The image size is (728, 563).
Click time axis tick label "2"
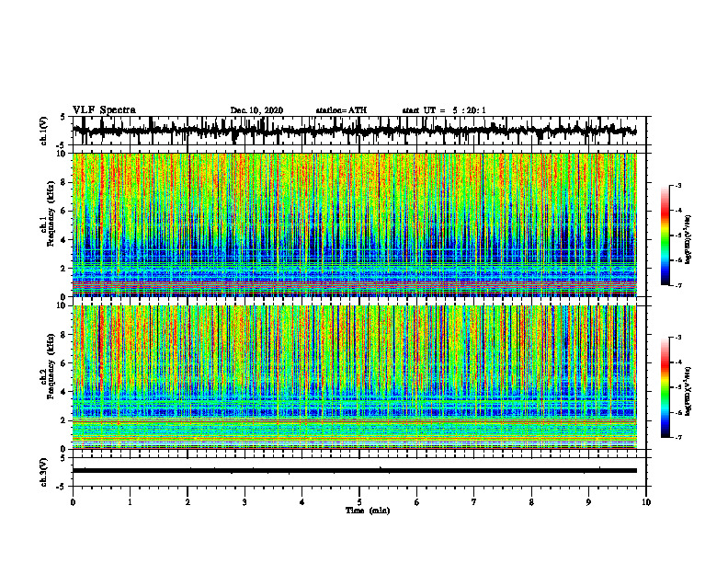(x=188, y=502)
